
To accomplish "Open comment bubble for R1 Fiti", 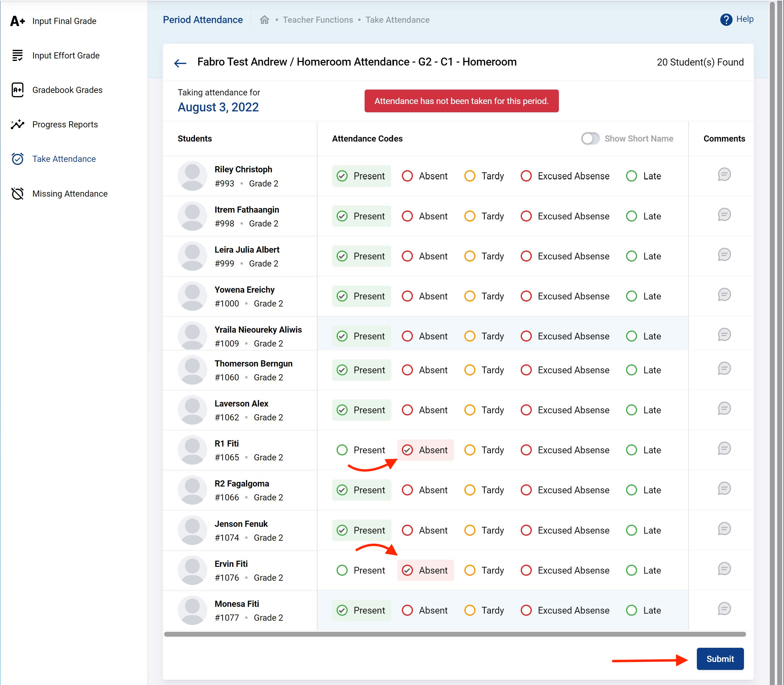I will coord(724,448).
